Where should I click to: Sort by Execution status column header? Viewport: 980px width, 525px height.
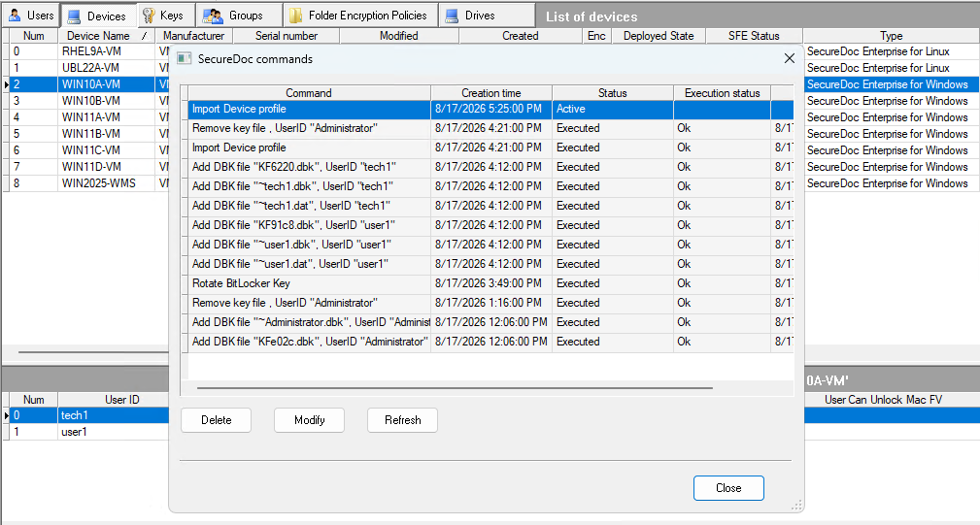click(723, 93)
